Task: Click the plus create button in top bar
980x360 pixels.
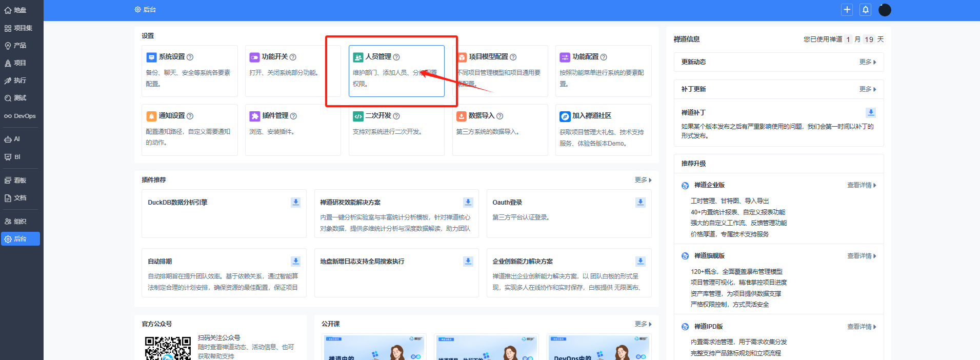Action: [x=847, y=10]
